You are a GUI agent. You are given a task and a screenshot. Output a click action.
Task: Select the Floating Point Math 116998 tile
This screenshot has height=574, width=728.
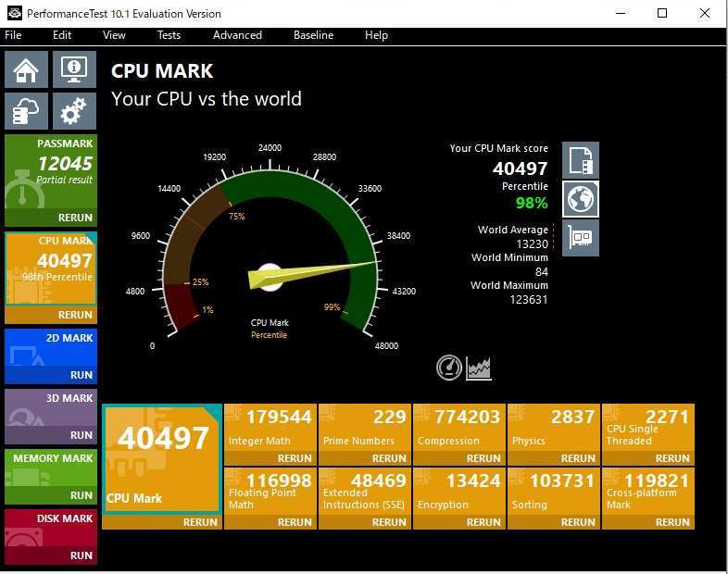pyautogui.click(x=270, y=492)
